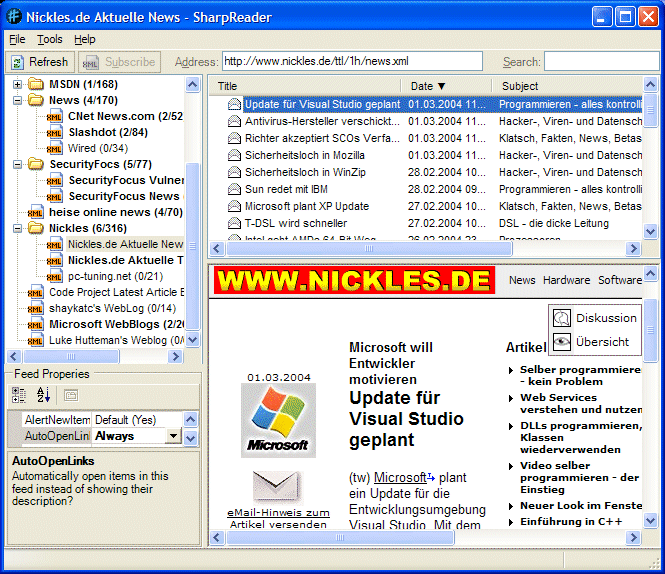Click the WWW.NICKLES.DE banner logo
Screen dimensions: 665x574
355,280
